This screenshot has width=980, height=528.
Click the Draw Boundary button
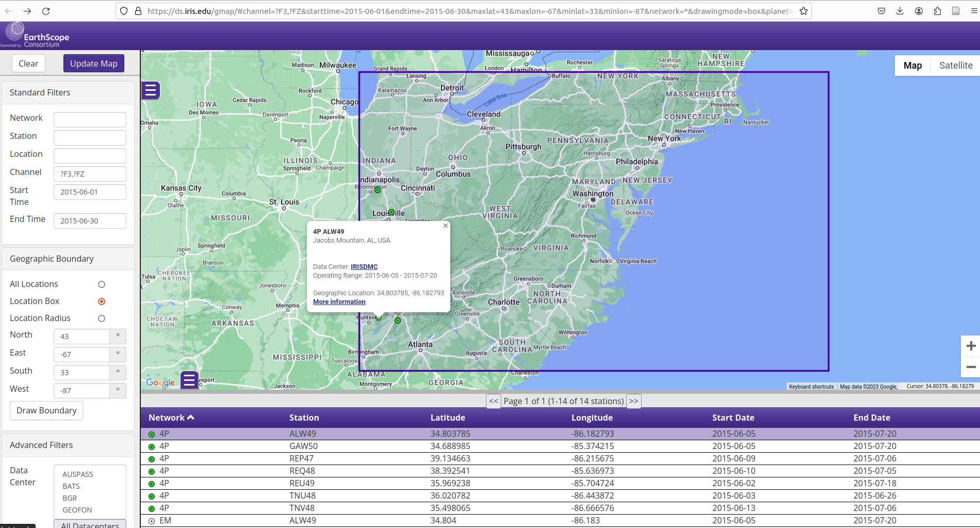[46, 410]
